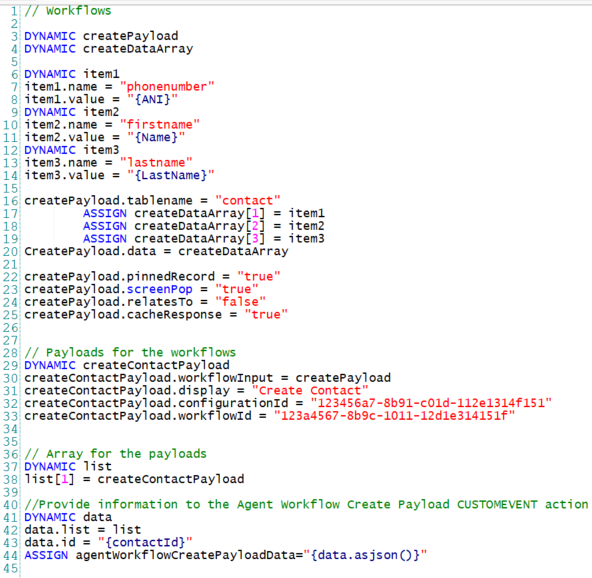
Task: Click the comment '// Workflows' on line 1
Action: [x=68, y=11]
